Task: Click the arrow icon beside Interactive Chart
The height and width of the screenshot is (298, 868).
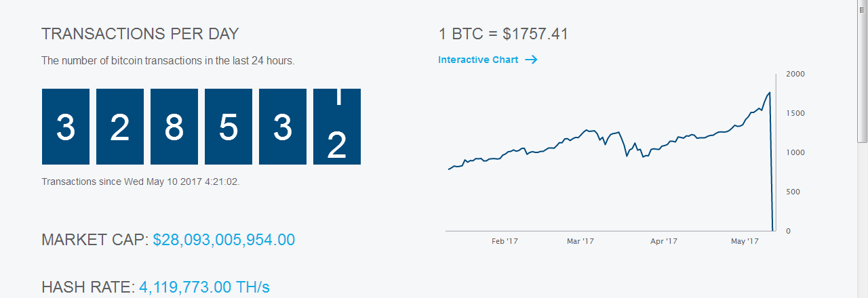Action: coord(531,60)
